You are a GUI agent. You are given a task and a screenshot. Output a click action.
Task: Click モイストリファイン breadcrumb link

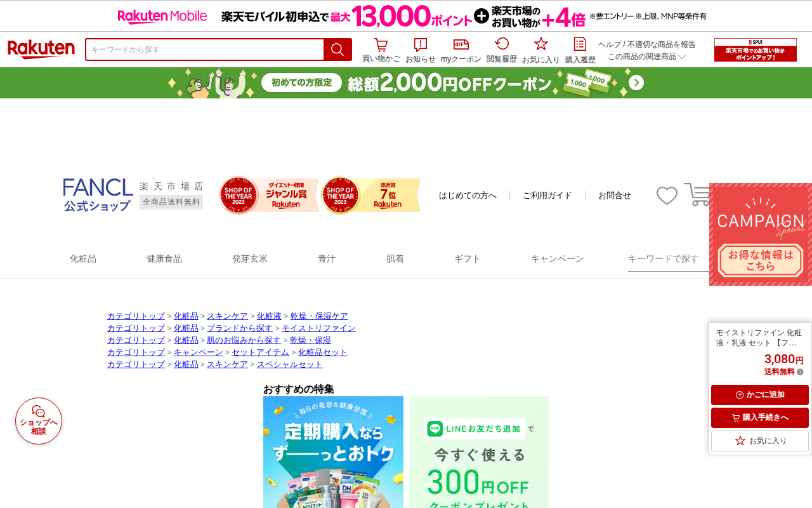318,328
